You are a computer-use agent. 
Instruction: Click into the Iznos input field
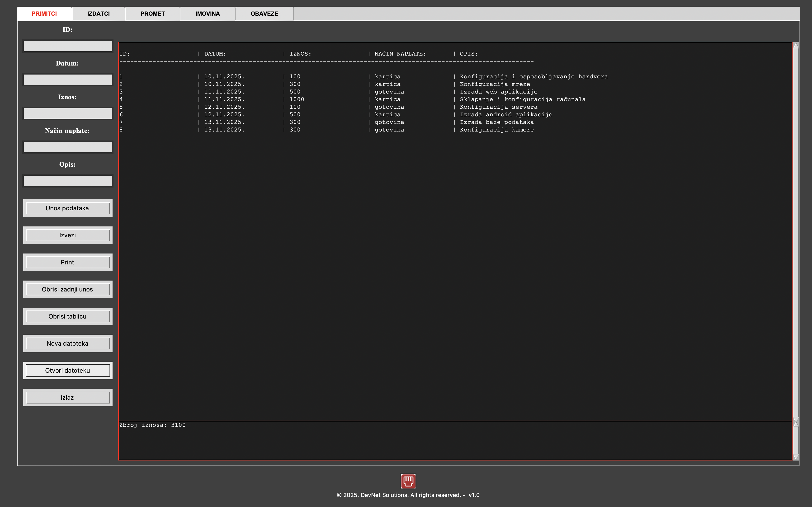point(68,113)
